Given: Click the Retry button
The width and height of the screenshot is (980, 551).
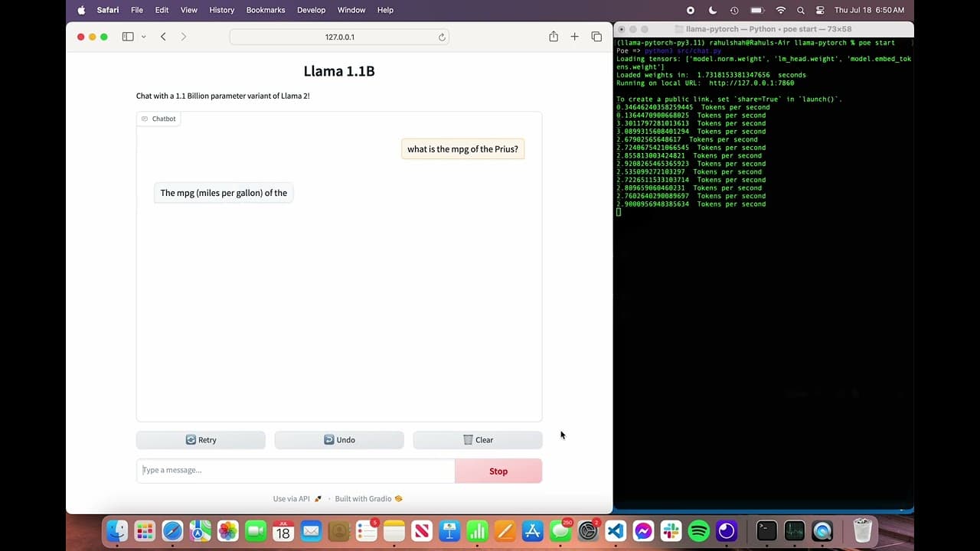Looking at the screenshot, I should click(x=201, y=440).
